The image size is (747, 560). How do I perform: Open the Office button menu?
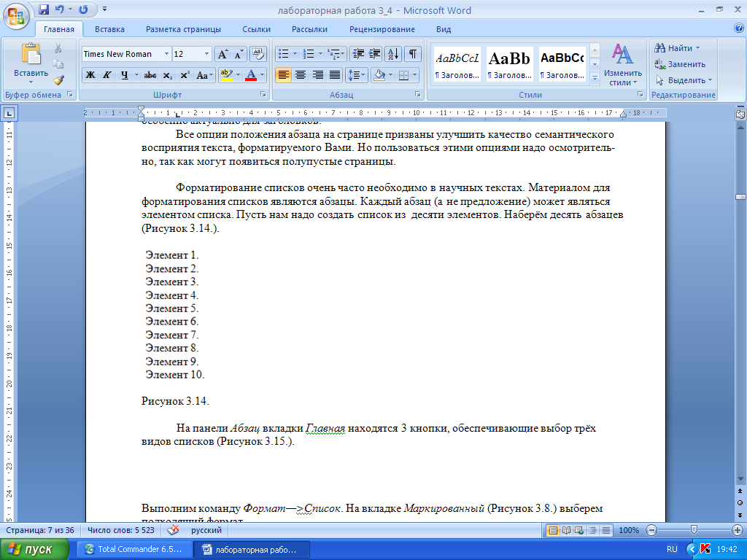click(x=16, y=16)
